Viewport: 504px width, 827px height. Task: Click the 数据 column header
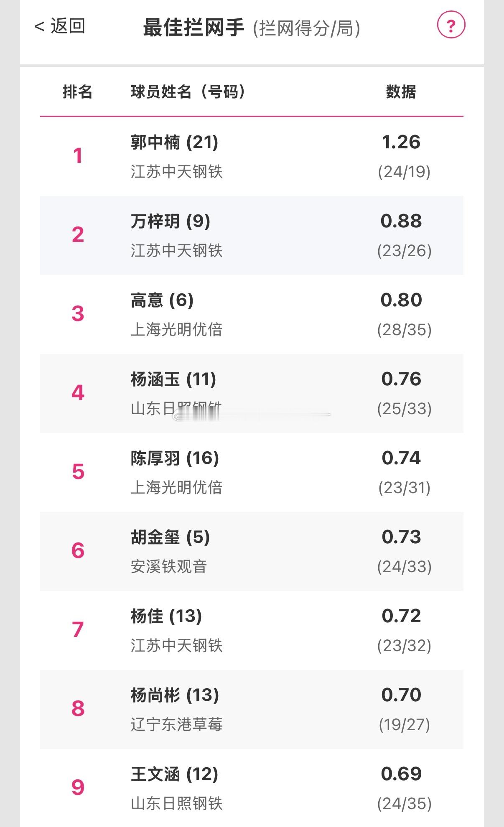coord(401,92)
